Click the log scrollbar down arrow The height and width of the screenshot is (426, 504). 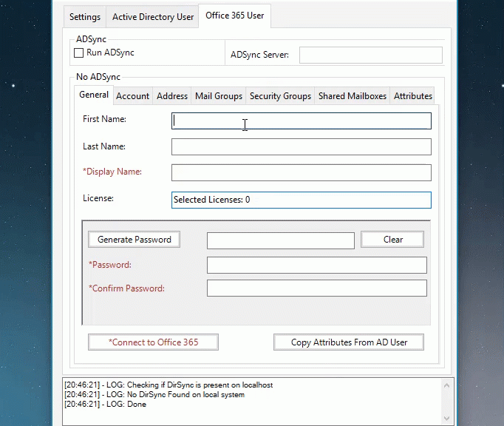point(446,419)
